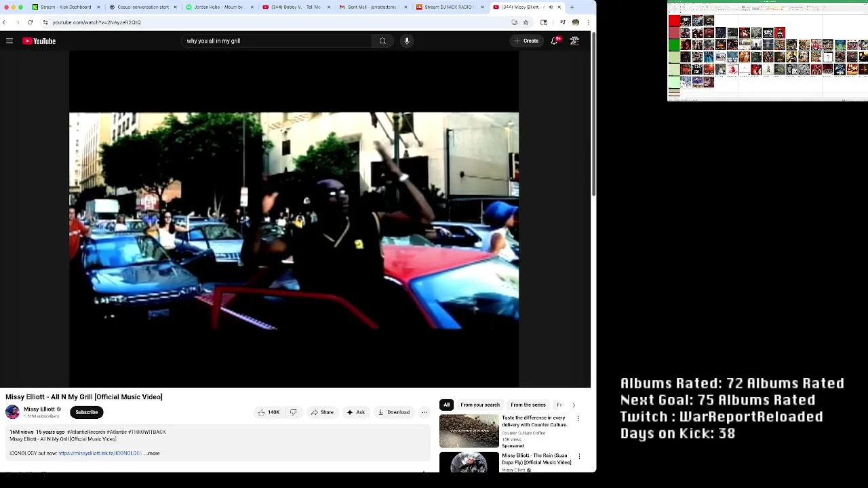The image size is (868, 488).
Task: Click the music video player
Action: pyautogui.click(x=294, y=220)
